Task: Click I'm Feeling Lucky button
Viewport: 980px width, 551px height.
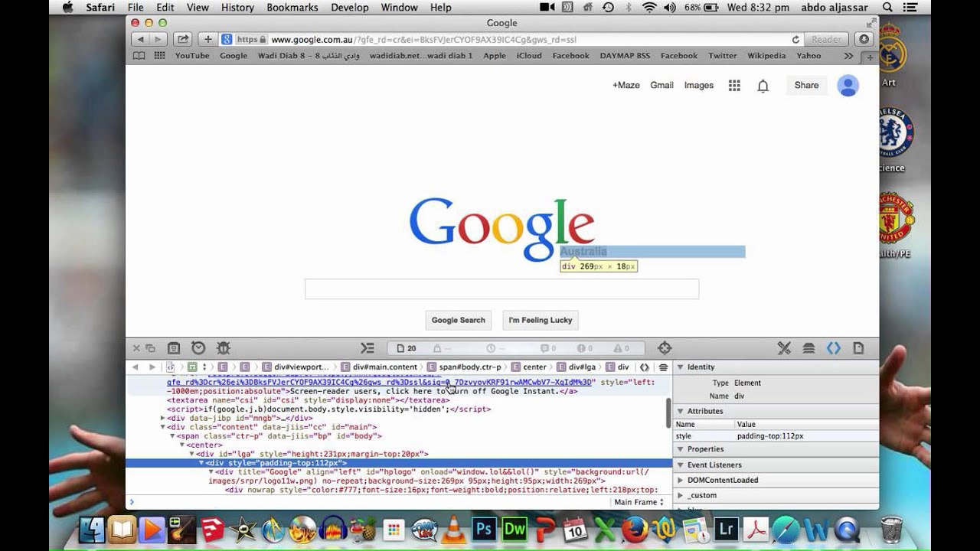Action: point(541,321)
